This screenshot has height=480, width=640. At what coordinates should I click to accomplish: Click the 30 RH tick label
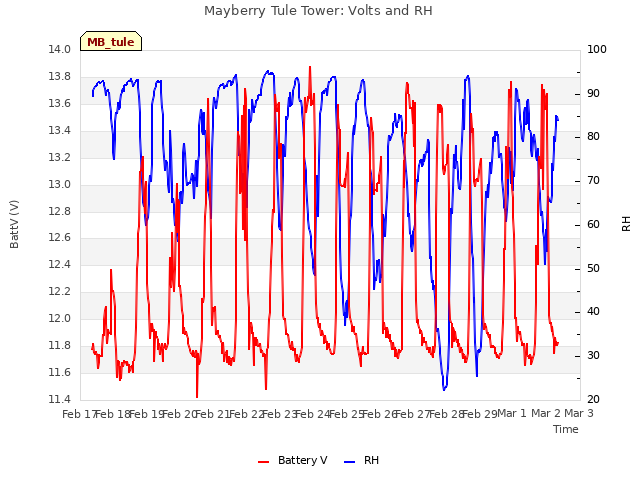tap(593, 355)
